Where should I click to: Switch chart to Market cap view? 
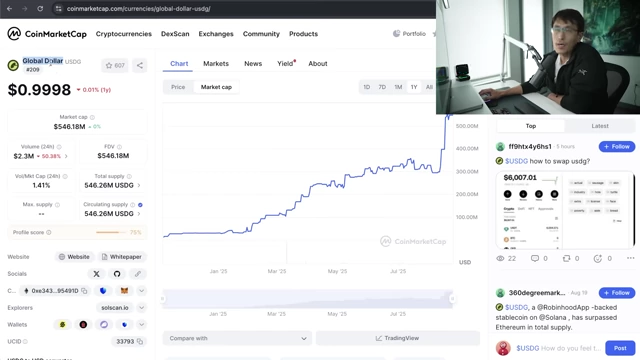(216, 87)
